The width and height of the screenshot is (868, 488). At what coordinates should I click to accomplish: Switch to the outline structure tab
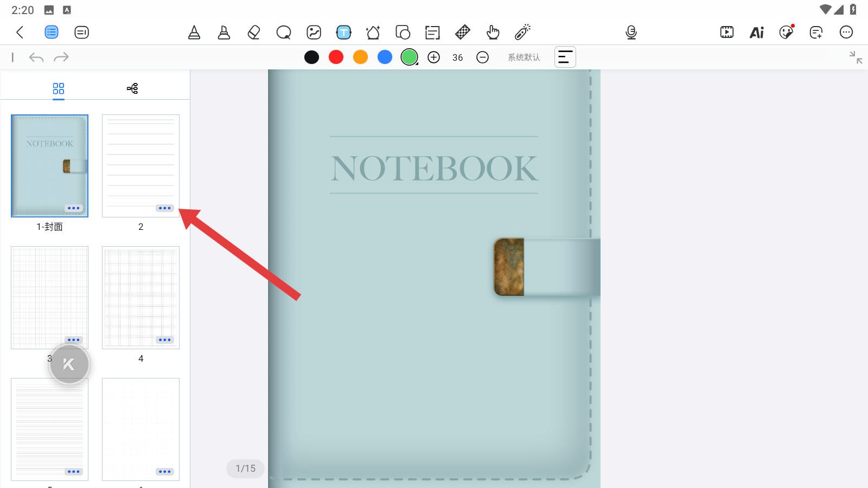coord(132,88)
